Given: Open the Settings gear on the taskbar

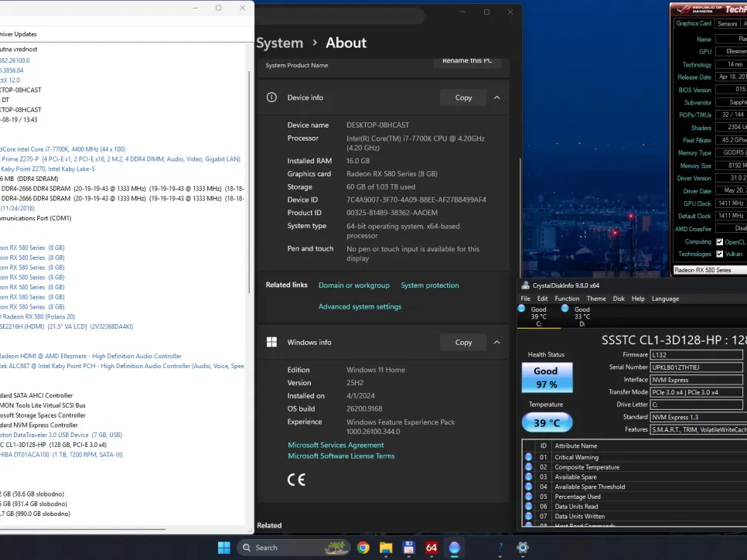Looking at the screenshot, I should coord(523,548).
